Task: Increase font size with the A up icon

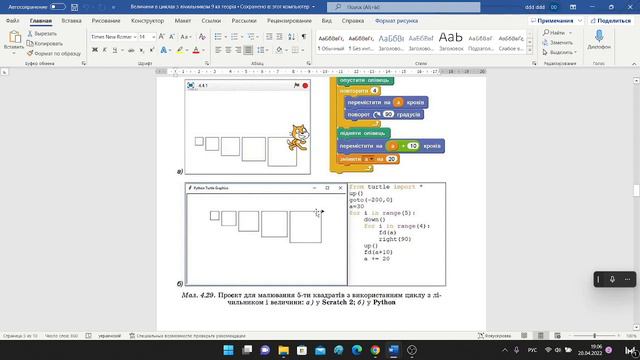Action: click(161, 37)
